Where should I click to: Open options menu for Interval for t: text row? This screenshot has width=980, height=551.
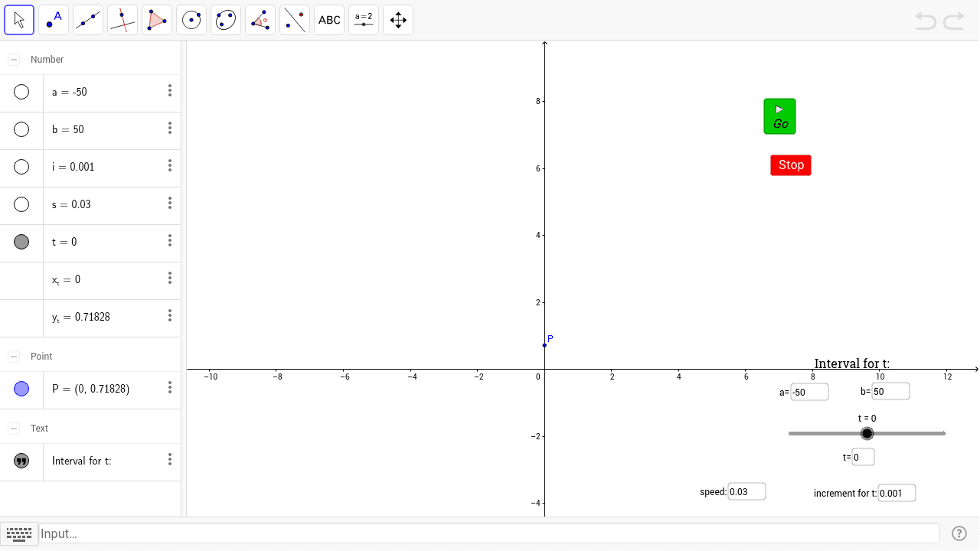[x=170, y=460]
